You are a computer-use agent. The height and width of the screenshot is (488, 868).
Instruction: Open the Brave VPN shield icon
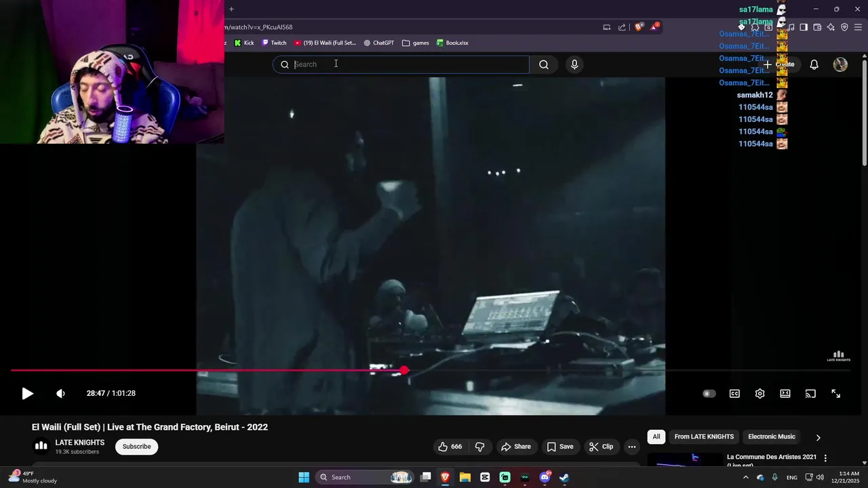[844, 27]
